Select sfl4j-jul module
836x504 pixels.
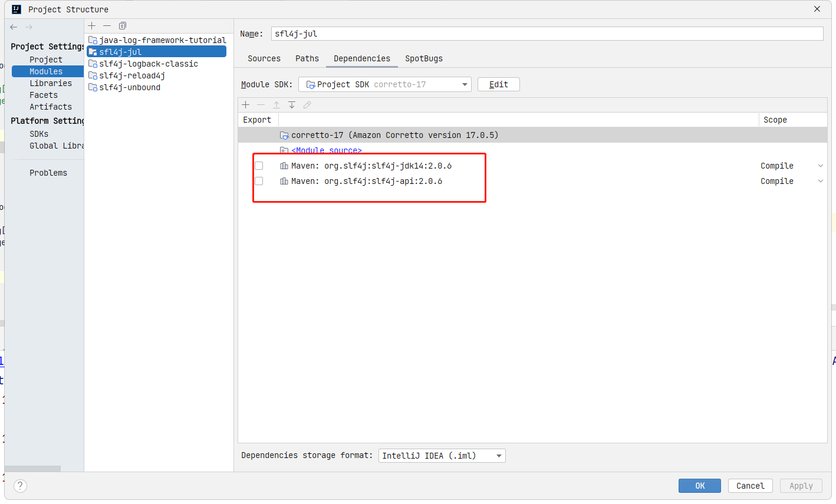[x=157, y=52]
